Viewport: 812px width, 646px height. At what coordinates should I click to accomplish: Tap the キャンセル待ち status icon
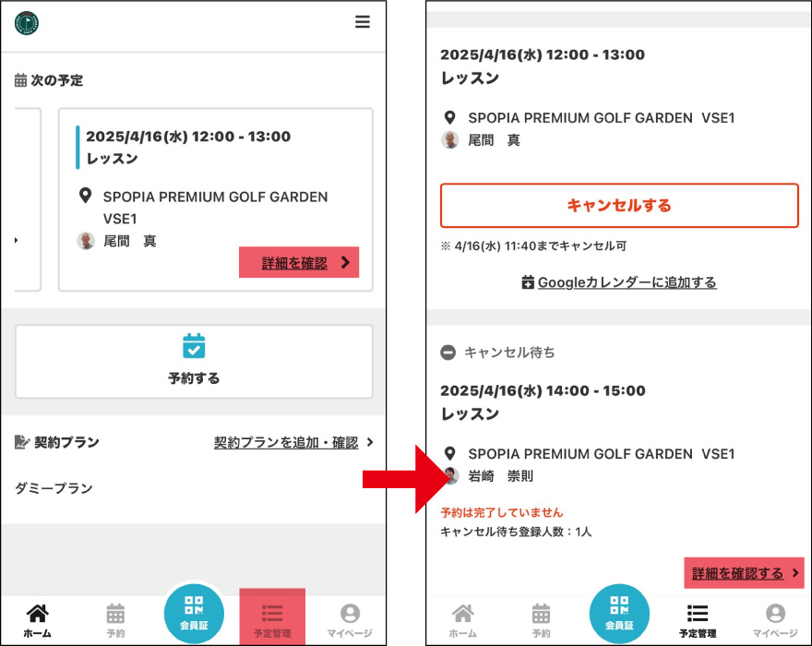point(448,353)
